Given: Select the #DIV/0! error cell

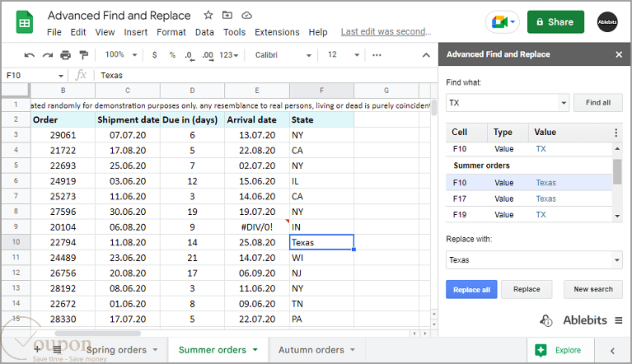Looking at the screenshot, I should (257, 227).
